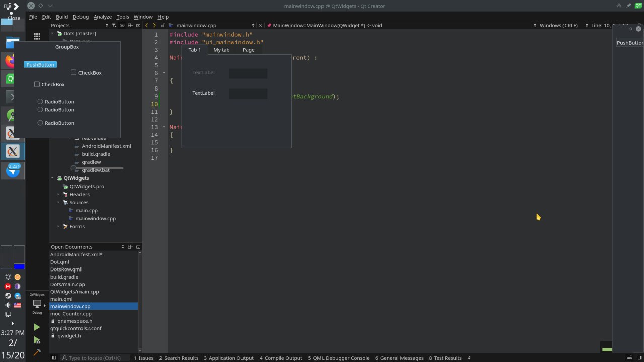Expand the Headers folder
Viewport: 644px width, 362px height.
(x=58, y=194)
